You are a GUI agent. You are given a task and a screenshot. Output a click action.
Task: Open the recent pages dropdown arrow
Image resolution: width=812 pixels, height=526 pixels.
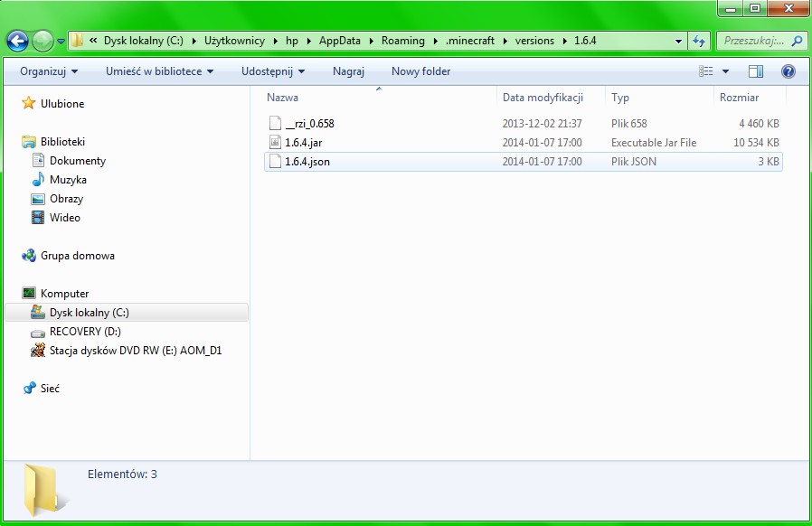61,42
